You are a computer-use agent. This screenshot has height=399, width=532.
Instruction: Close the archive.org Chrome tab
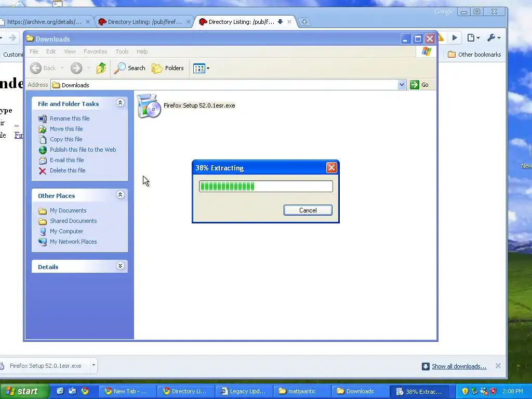87,22
